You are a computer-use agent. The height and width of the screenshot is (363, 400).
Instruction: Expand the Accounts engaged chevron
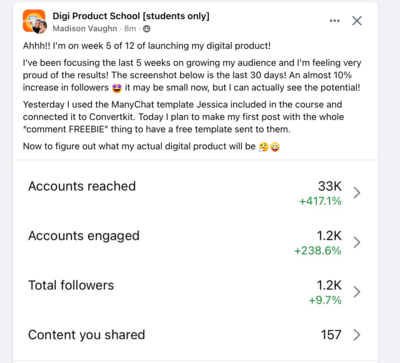click(x=357, y=242)
